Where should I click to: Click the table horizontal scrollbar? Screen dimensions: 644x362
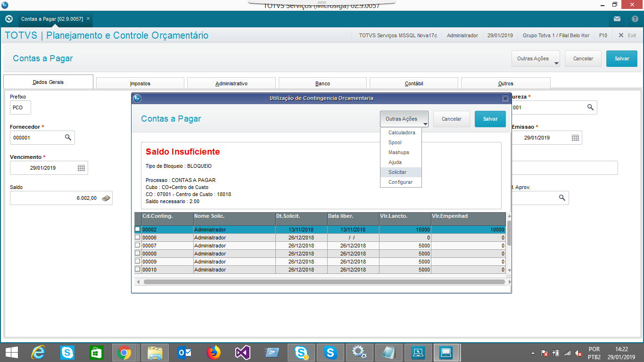tap(324, 282)
